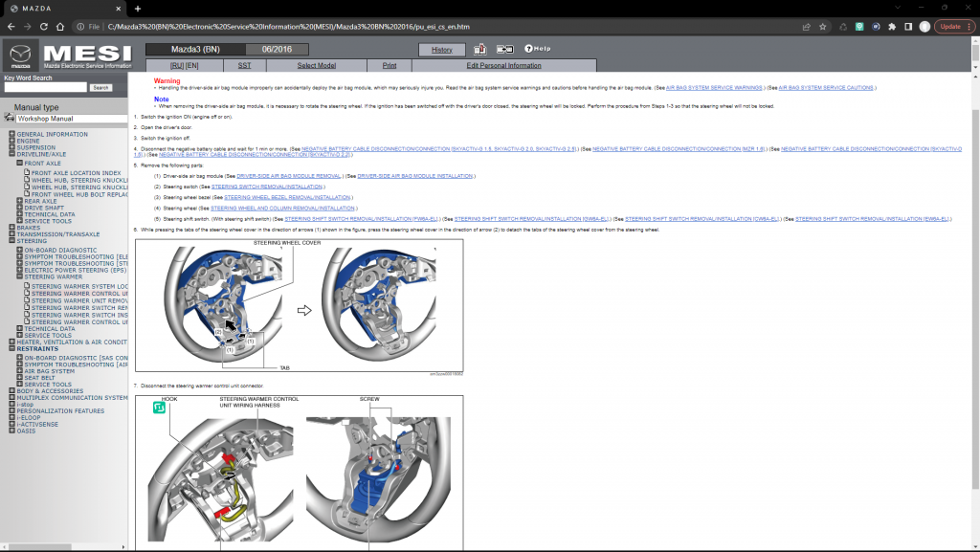The width and height of the screenshot is (980, 552).
Task: Bookmark this page with the star icon
Action: (823, 27)
